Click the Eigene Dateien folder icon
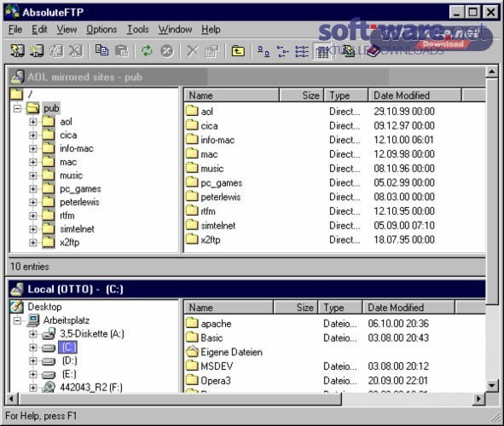This screenshot has height=426, width=504. pos(192,352)
